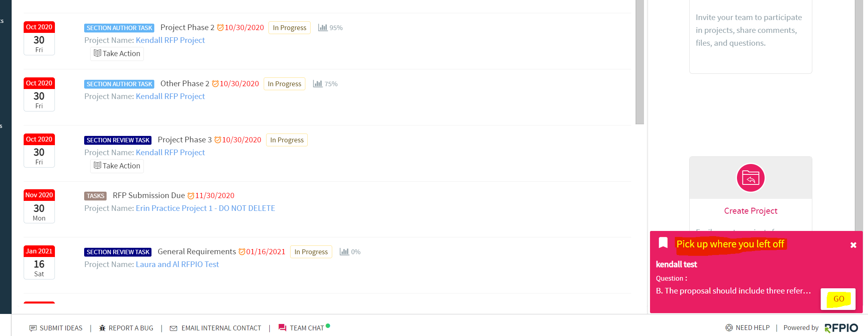Screen dimensions: 868x336
Task: Click the progress chart icon showing 0%
Action: (x=344, y=252)
